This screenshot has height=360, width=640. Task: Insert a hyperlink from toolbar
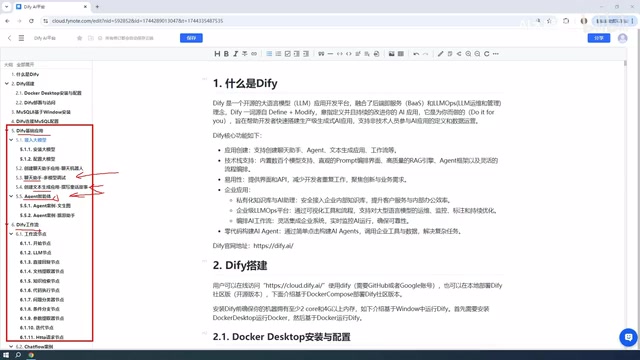(254, 54)
